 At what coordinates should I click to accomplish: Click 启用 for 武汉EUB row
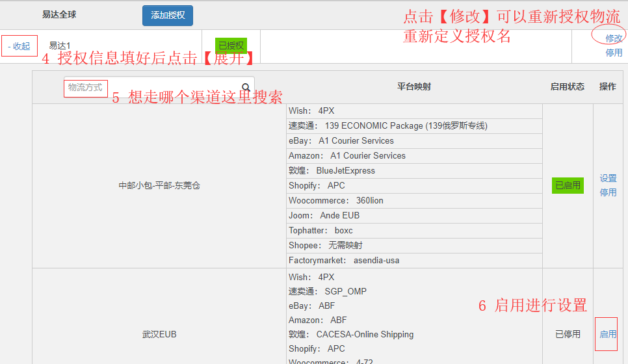tap(608, 334)
